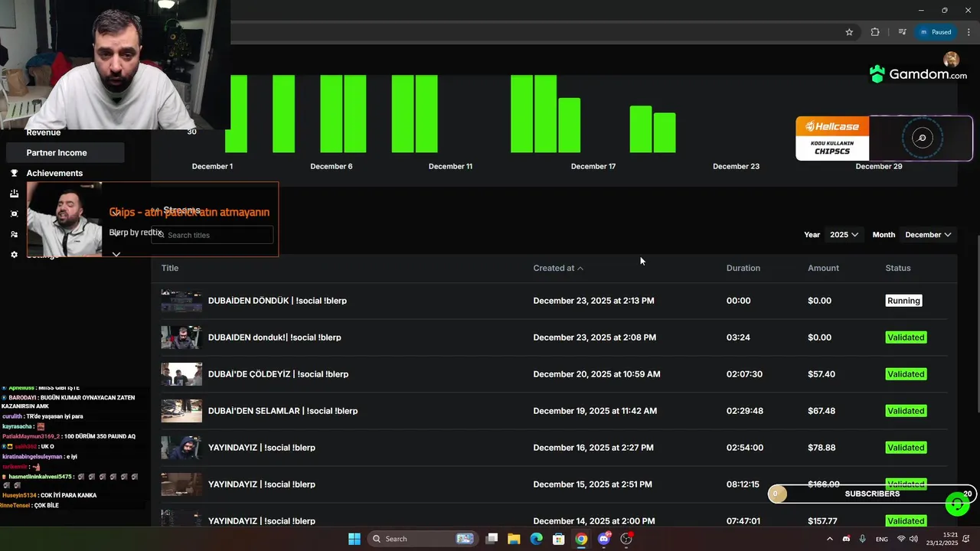Click the magnifier icon in Search titles

tap(161, 235)
